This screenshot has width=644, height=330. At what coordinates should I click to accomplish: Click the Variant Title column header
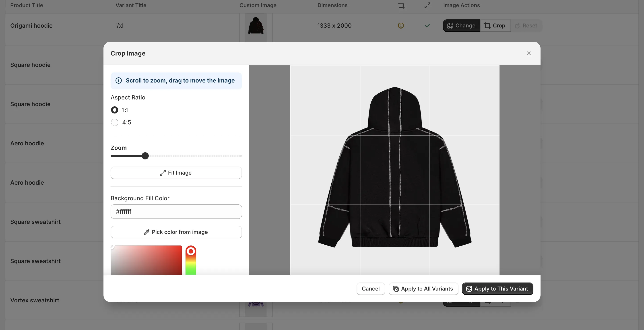(x=131, y=5)
